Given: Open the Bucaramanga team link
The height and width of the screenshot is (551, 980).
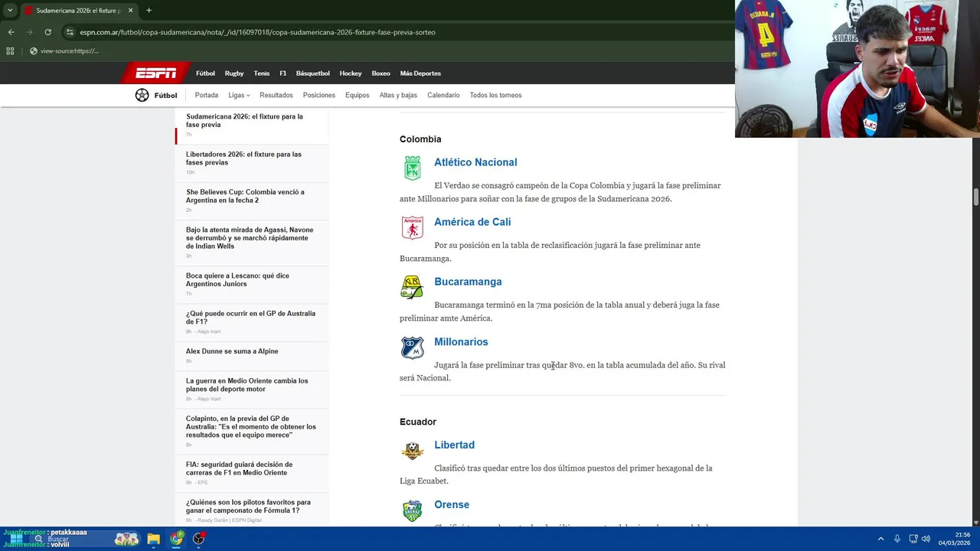Looking at the screenshot, I should 468,282.
